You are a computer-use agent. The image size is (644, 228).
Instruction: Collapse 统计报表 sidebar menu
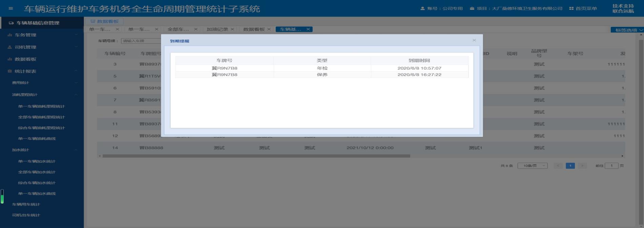coord(42,71)
